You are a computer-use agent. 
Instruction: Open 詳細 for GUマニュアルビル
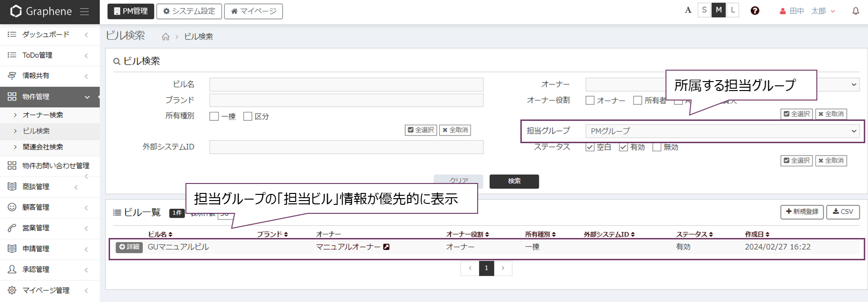point(129,247)
